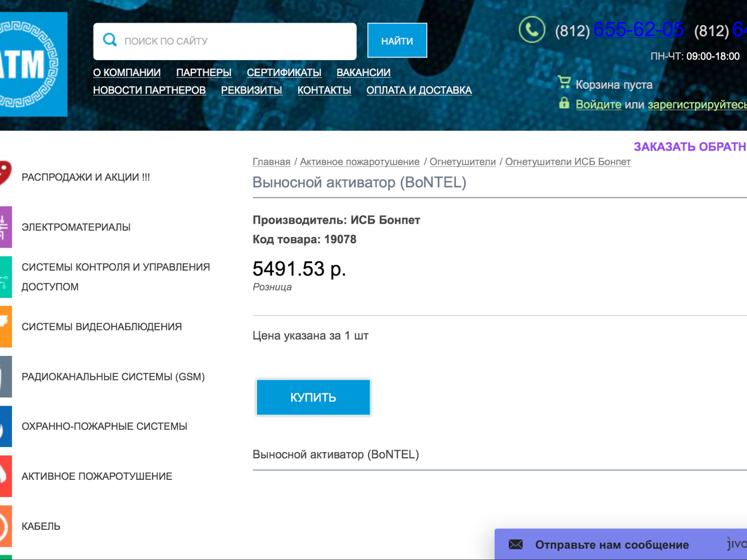This screenshot has width=747, height=560.
Task: Follow the Огнетушители breadcrumb link
Action: tap(462, 162)
